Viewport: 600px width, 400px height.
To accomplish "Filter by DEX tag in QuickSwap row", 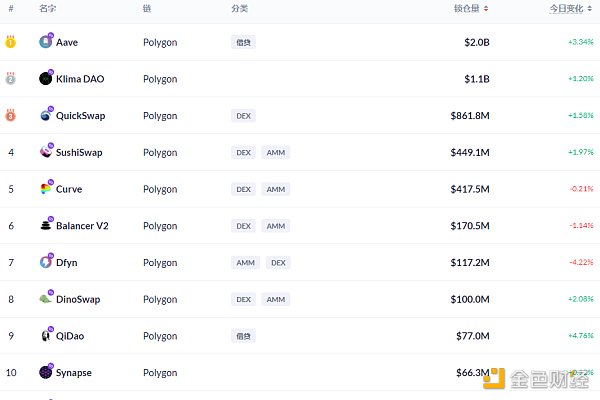I will click(x=243, y=116).
